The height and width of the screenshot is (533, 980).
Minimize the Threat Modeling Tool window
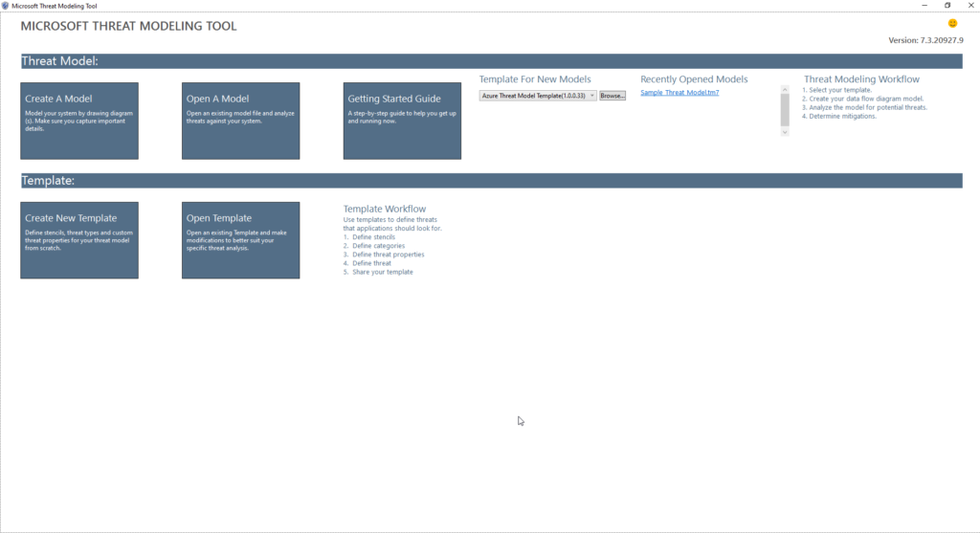pos(924,6)
